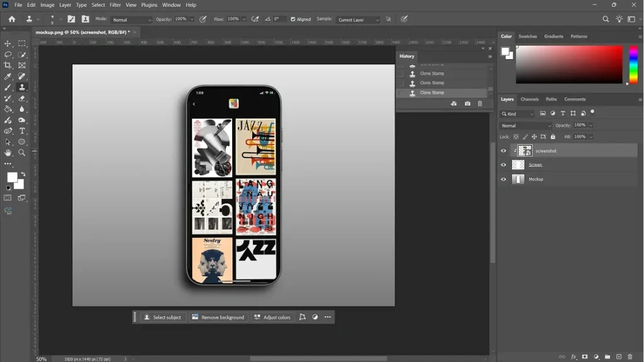This screenshot has height=362, width=644.
Task: Open the Kind filter dropdown in Layers
Action: pos(517,114)
